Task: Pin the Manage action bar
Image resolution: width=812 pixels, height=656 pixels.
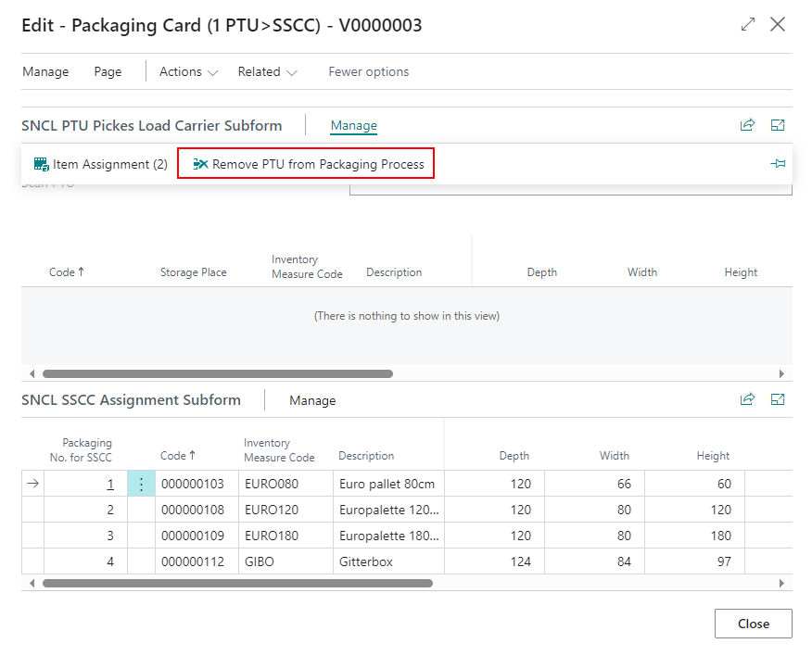Action: (x=778, y=164)
